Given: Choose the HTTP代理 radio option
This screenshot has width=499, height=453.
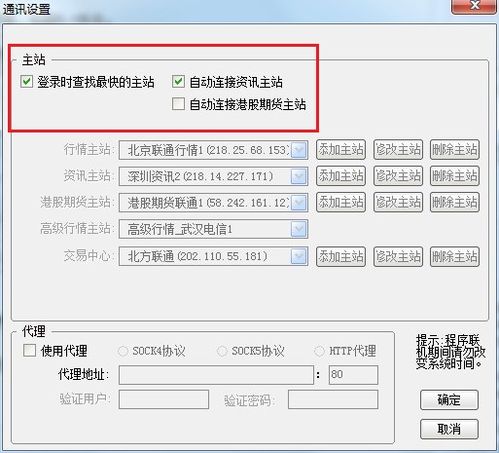Looking at the screenshot, I should click(x=319, y=351).
